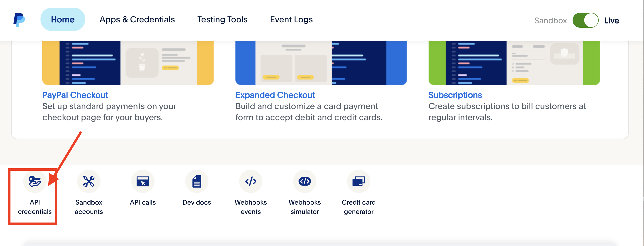
Task: Click the Credit card generator icon
Action: tap(359, 182)
